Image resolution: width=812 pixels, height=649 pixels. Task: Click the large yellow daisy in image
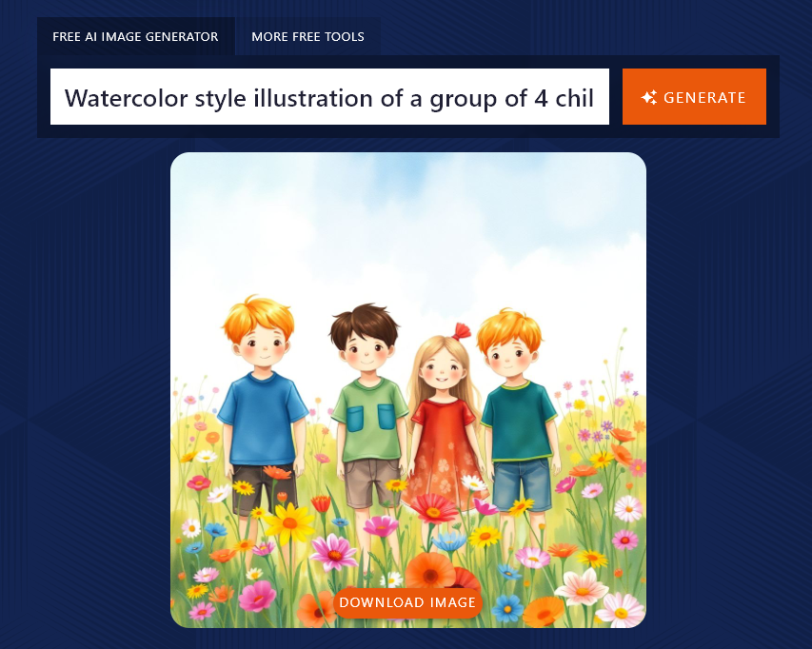tap(287, 522)
